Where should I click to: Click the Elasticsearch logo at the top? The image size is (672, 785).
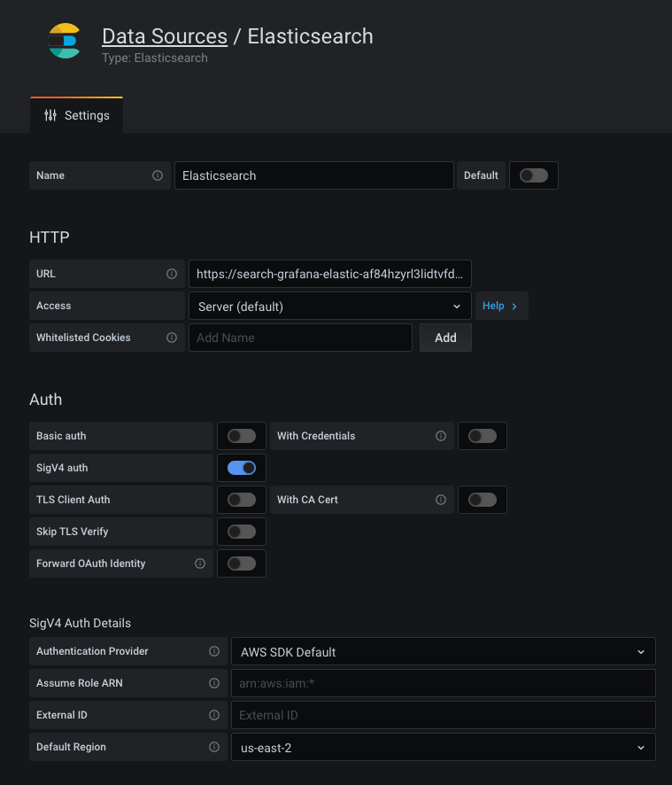point(63,42)
